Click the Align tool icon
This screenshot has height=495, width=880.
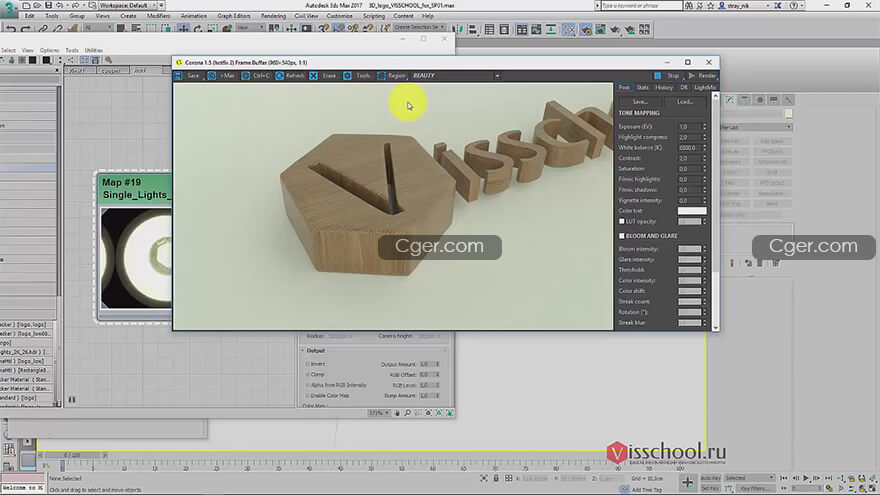[471, 29]
